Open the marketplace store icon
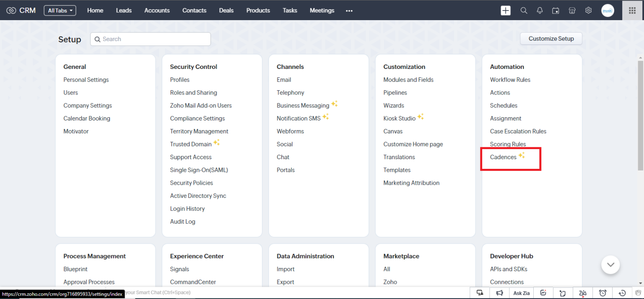Image resolution: width=644 pixels, height=299 pixels. (572, 10)
